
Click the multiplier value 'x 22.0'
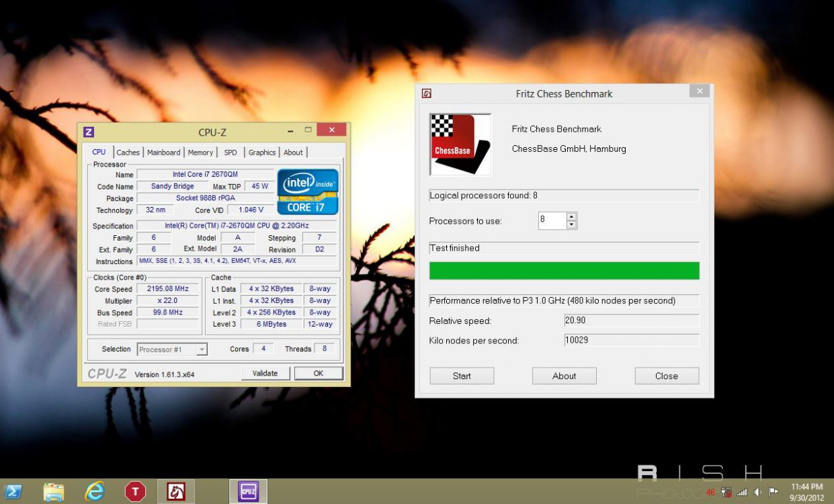pos(168,300)
